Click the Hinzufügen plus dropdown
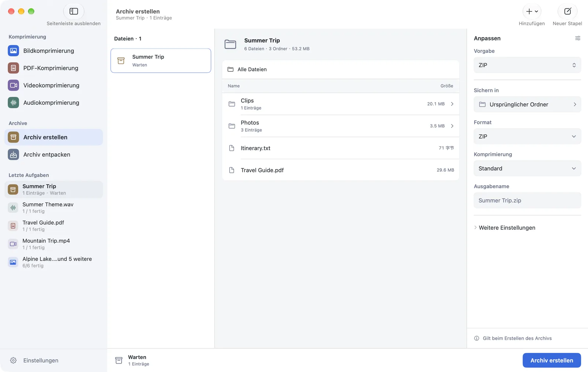 (x=532, y=11)
